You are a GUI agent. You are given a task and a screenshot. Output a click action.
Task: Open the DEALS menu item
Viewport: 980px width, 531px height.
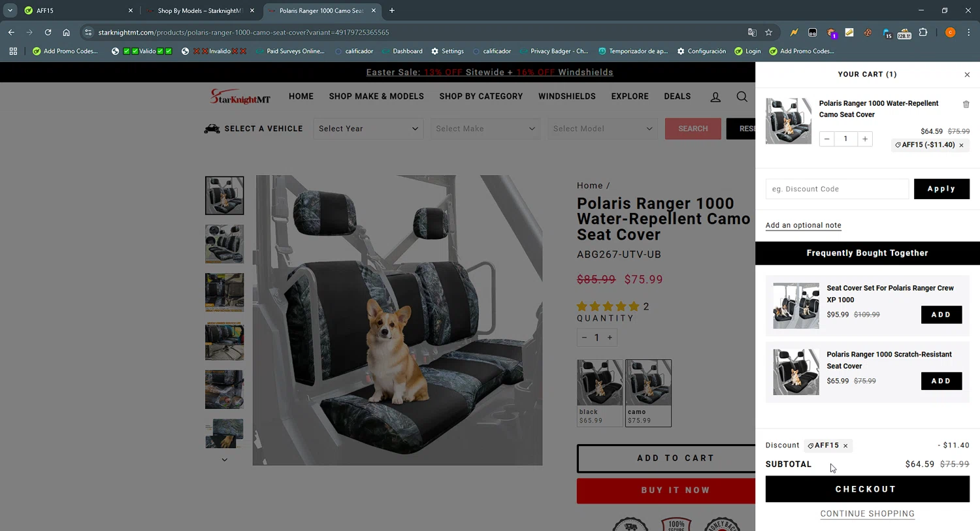click(678, 97)
